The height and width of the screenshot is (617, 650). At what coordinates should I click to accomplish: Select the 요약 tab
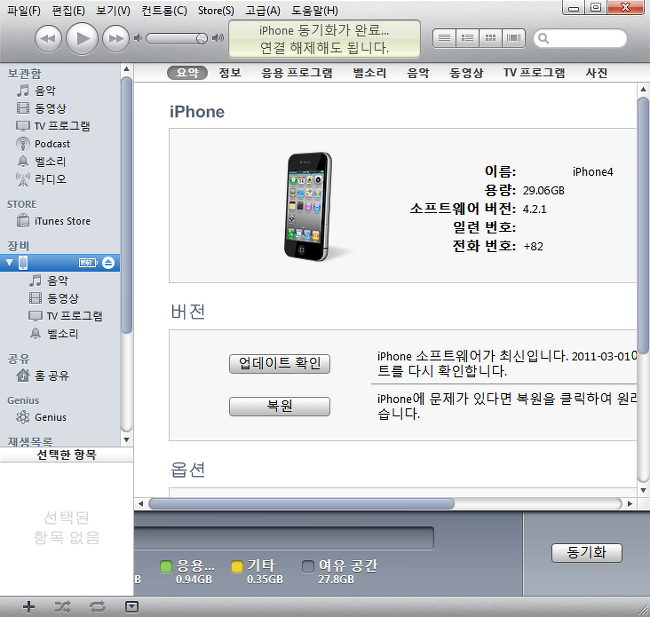pos(187,73)
